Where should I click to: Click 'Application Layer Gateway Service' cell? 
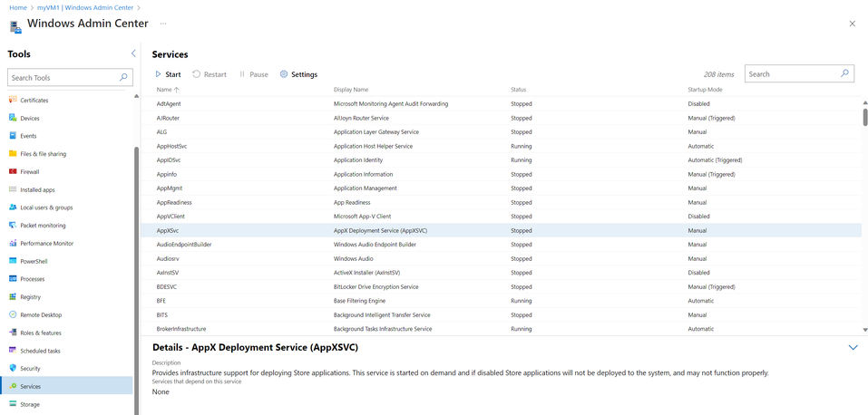[x=375, y=131]
